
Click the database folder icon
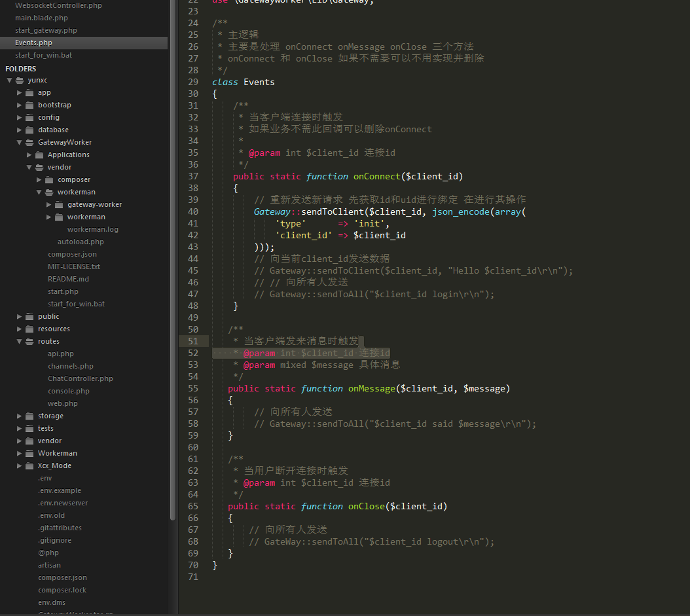coord(29,130)
